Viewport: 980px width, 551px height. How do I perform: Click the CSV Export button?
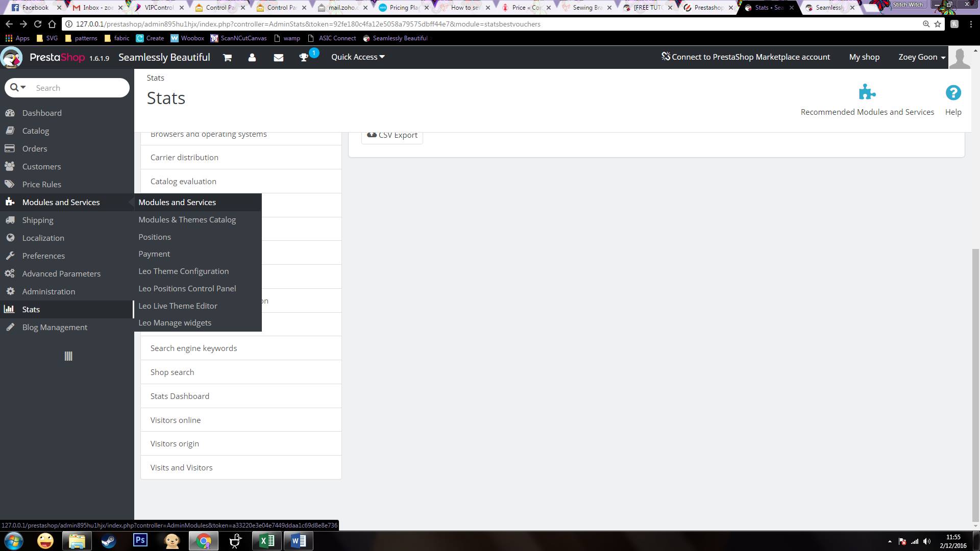(392, 135)
